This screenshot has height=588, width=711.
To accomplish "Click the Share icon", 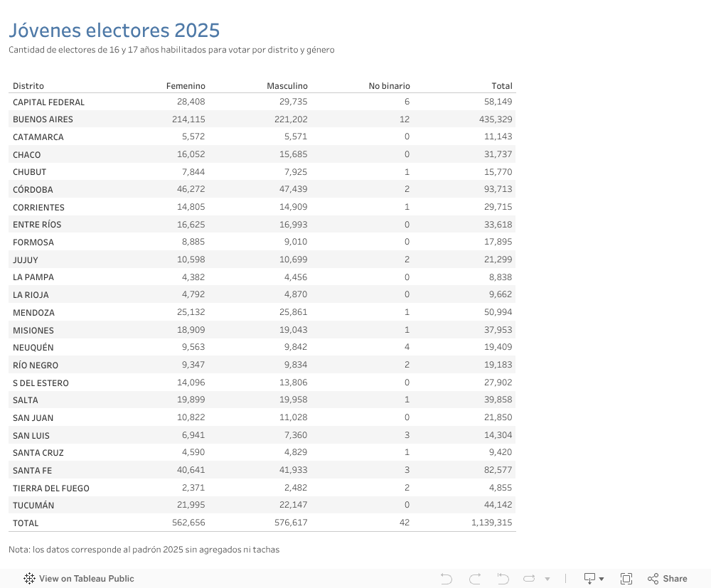I will pos(653,578).
